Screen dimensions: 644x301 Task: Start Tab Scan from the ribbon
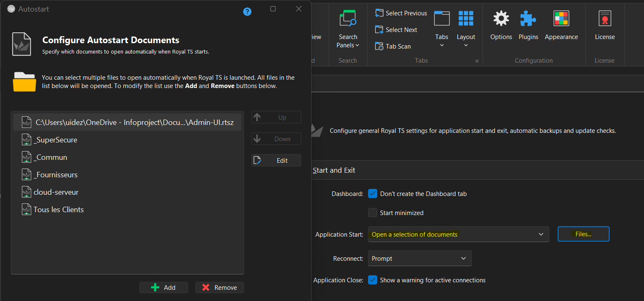point(393,46)
